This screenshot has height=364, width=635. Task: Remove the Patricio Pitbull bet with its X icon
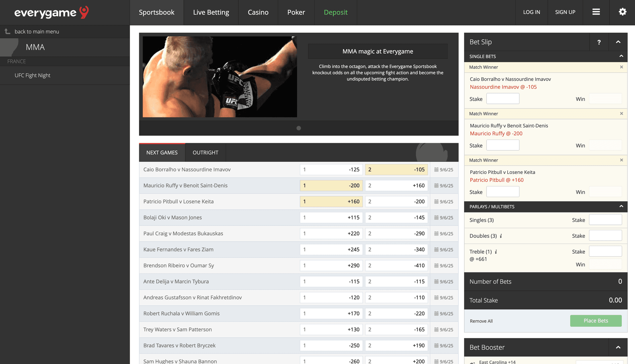621,160
